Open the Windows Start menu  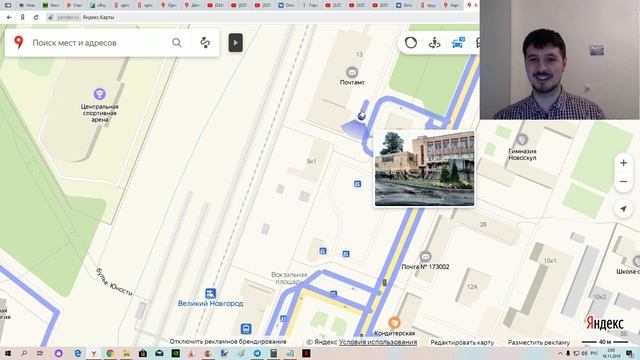(x=7, y=353)
